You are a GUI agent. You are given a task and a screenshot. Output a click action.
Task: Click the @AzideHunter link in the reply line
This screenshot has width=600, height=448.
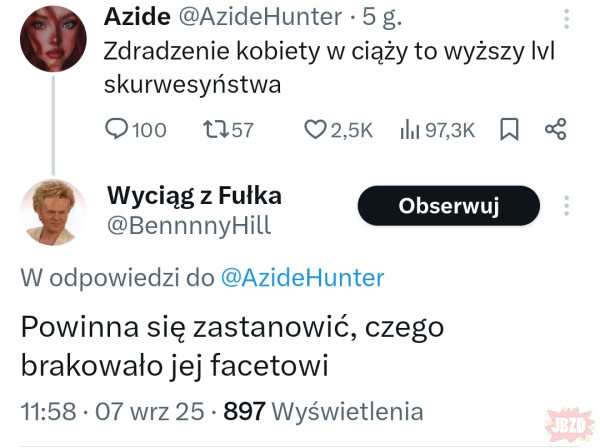298,277
